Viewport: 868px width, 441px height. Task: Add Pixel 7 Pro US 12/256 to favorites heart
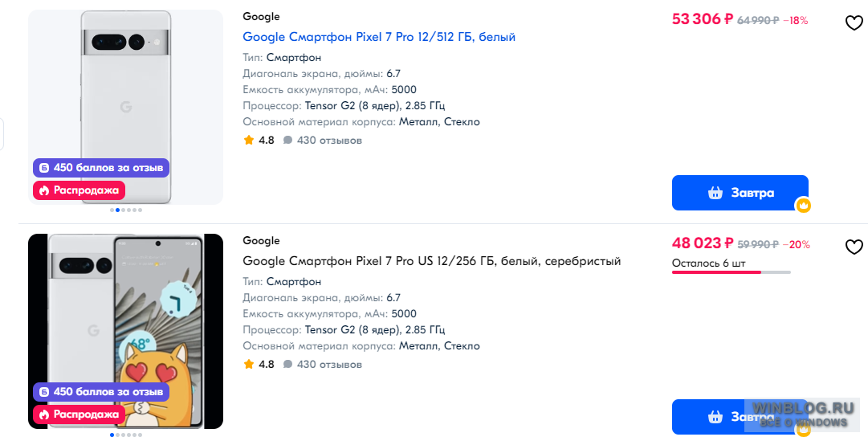[x=854, y=247]
